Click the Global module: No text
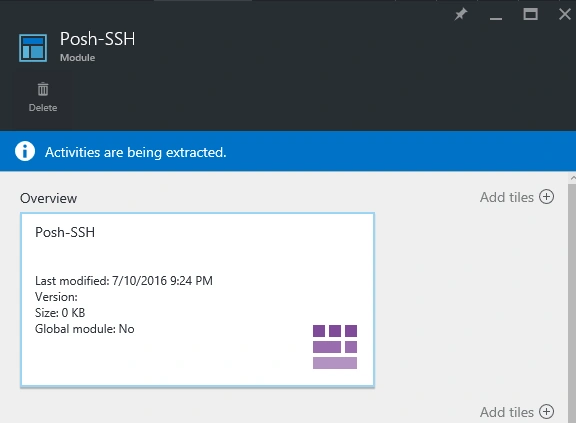 tap(85, 329)
